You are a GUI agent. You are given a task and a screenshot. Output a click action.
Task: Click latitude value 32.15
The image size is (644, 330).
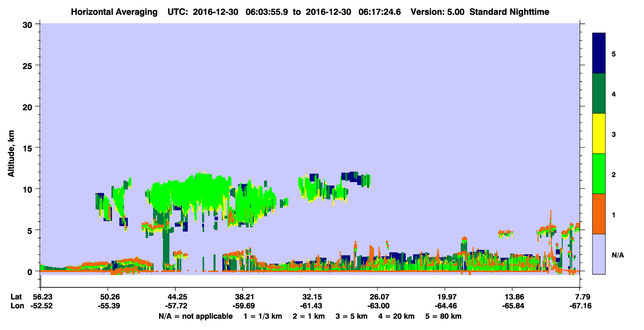[310, 297]
